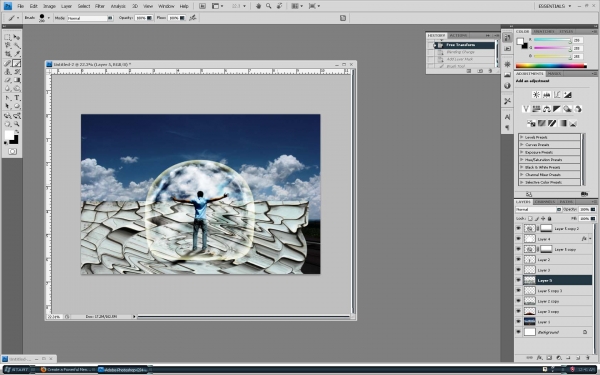Open layer blend mode dropdown
The width and height of the screenshot is (600, 375).
click(x=538, y=209)
